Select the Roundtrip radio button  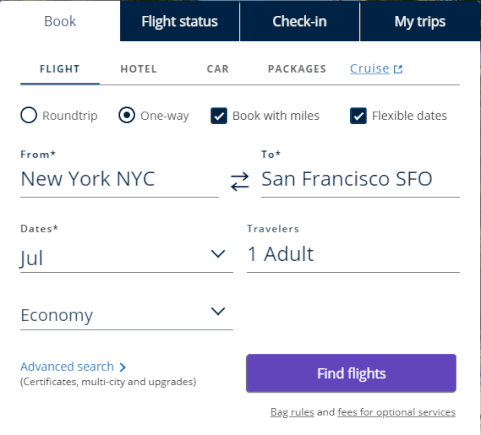(x=29, y=115)
